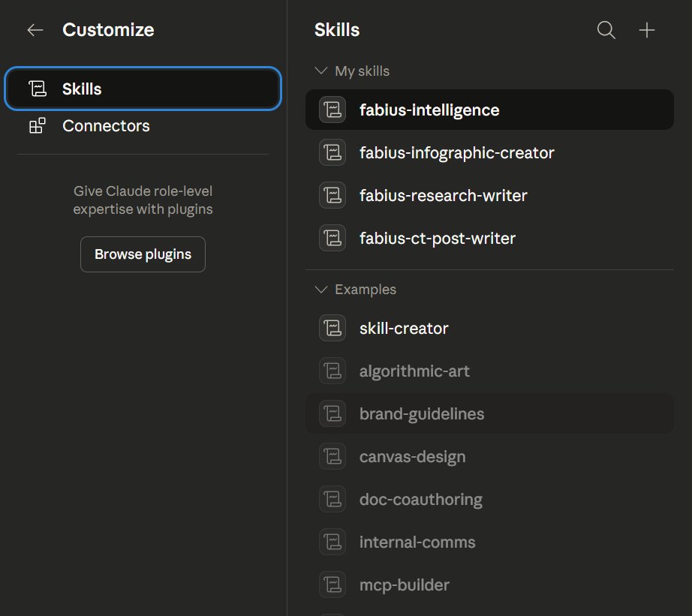Click the scroll icon beside algorithmic-art
The height and width of the screenshot is (616, 692).
(x=332, y=371)
